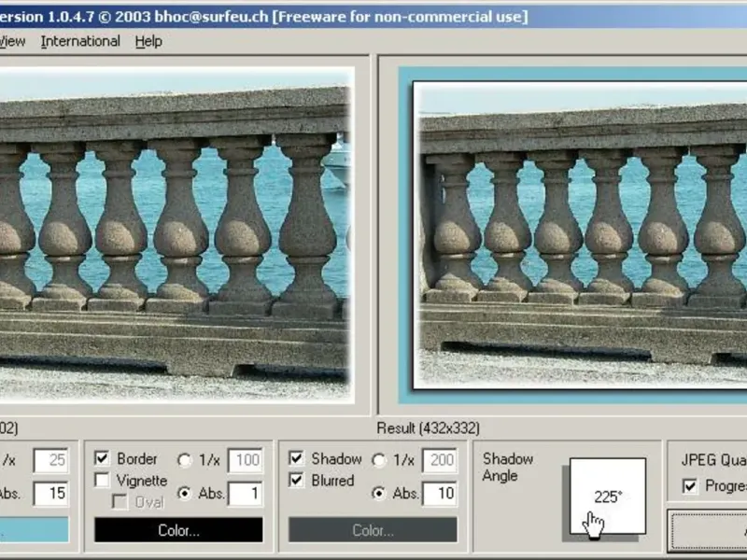747x560 pixels.
Task: Select the Shadow Abs. radio button
Action: 378,494
